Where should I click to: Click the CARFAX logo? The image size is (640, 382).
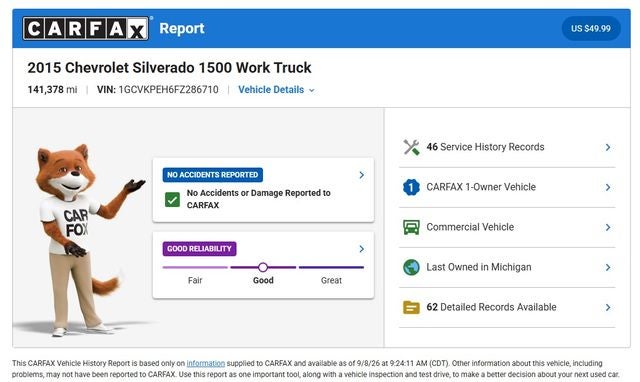[x=86, y=28]
